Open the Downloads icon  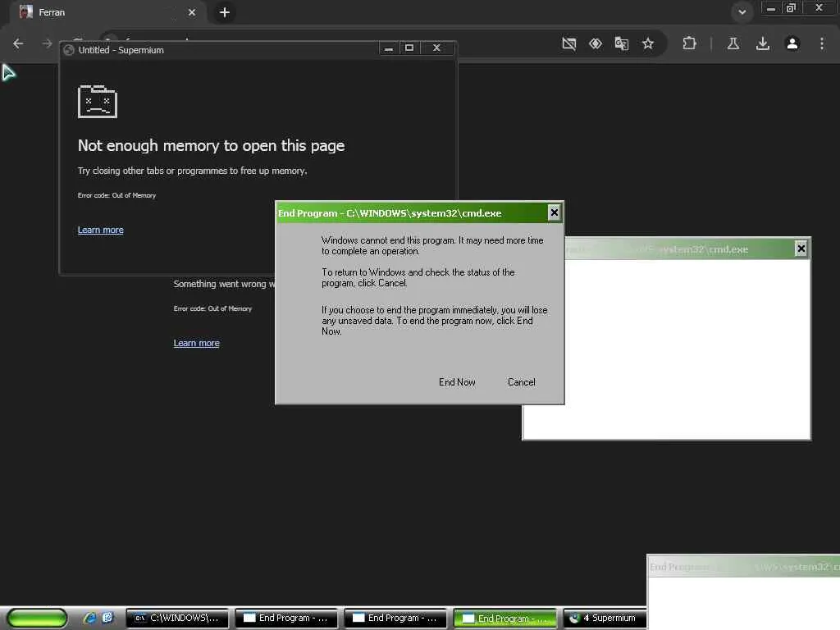point(763,43)
